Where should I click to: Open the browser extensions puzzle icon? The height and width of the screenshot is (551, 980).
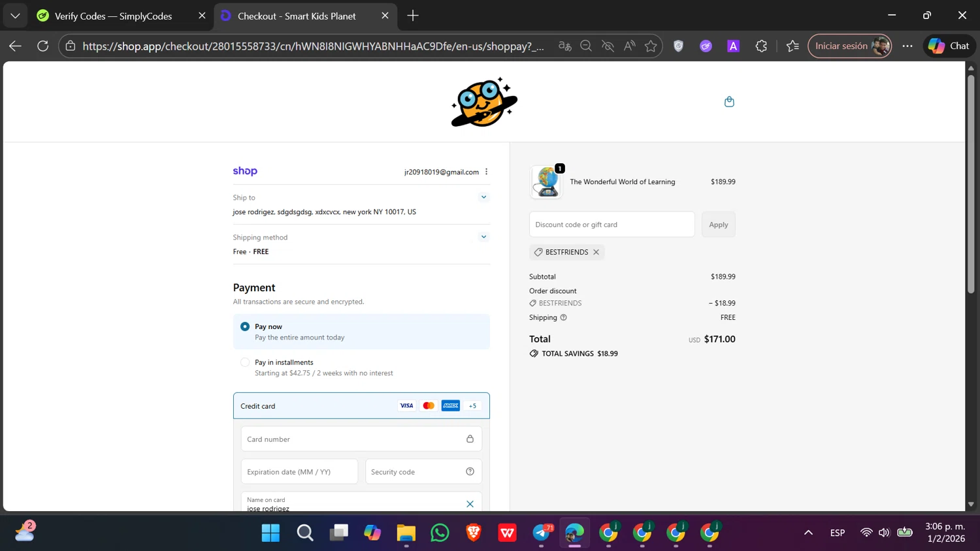click(761, 46)
